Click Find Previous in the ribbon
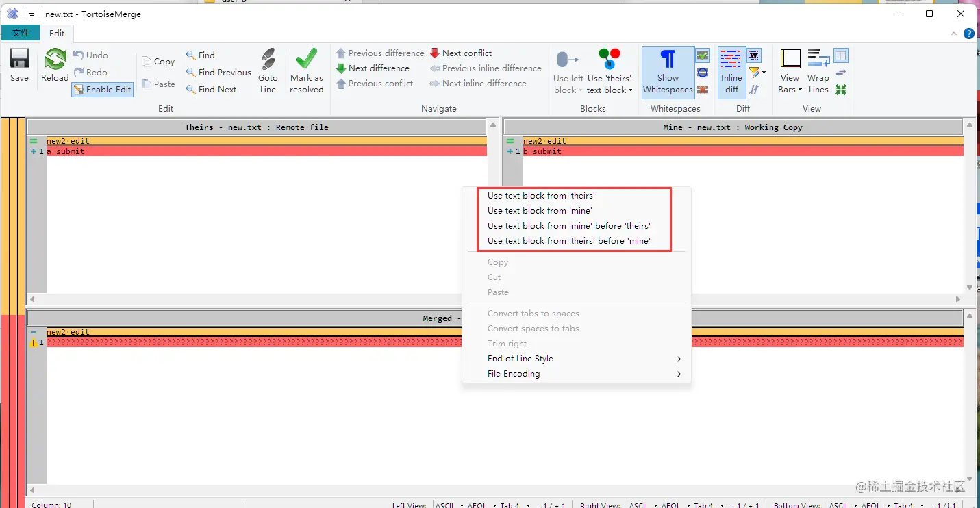980x508 pixels. pos(218,72)
